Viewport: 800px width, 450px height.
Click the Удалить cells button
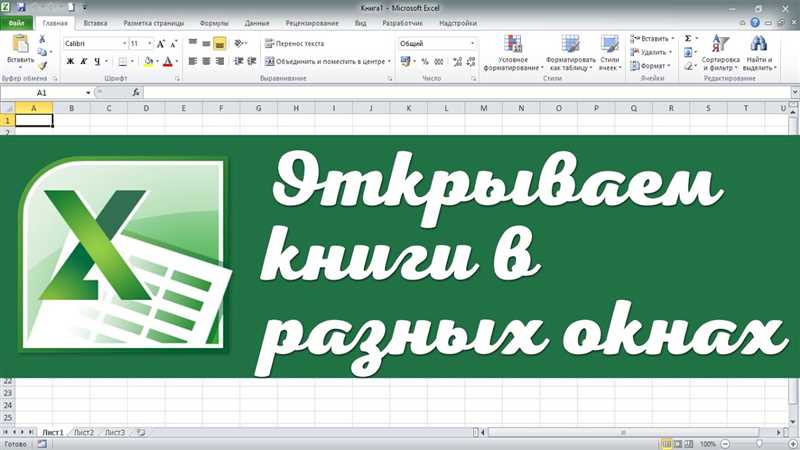(x=651, y=52)
